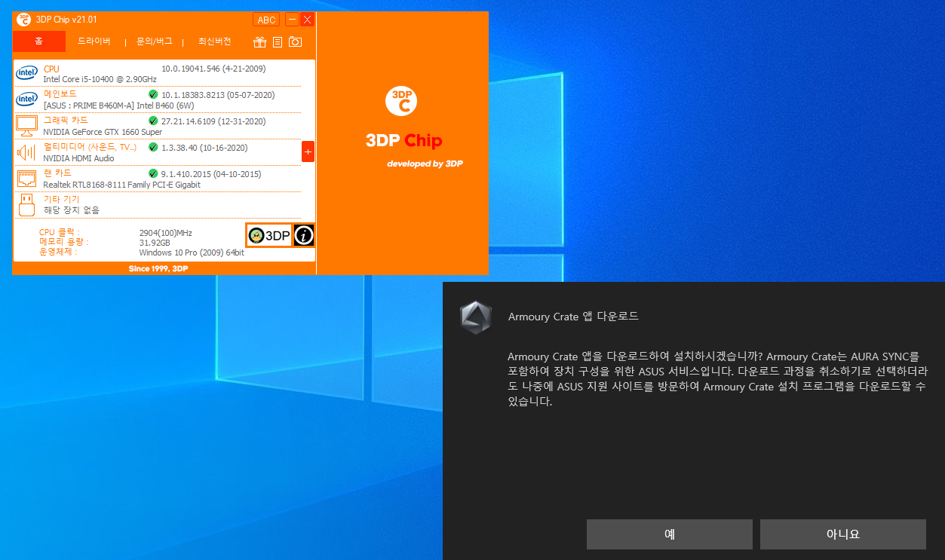Click the USB device icon for 기타 기기

26,204
